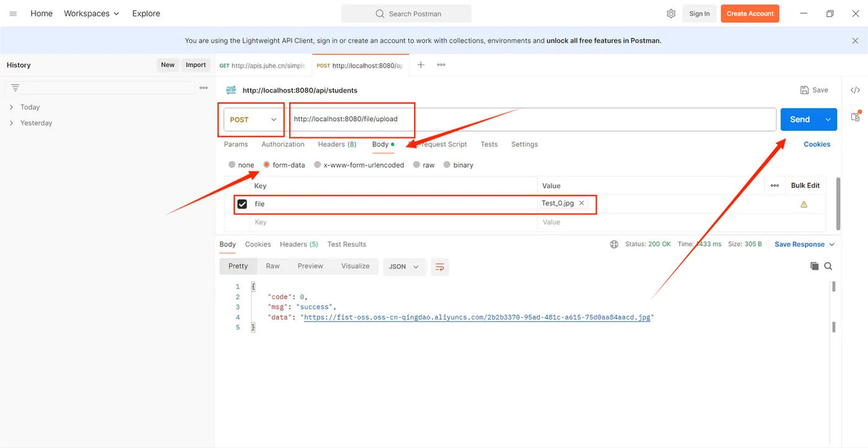This screenshot has height=448, width=868.
Task: Open the hamburger menu icon
Action: point(13,14)
